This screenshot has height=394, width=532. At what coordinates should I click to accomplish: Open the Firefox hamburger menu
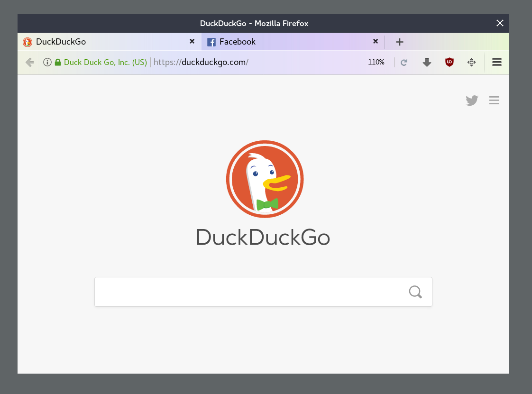(497, 62)
